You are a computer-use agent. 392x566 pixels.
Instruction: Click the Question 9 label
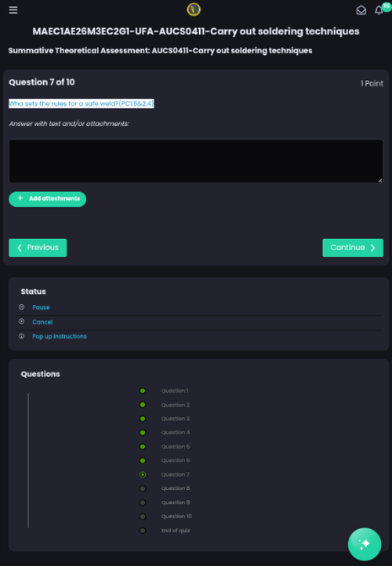[x=176, y=502]
